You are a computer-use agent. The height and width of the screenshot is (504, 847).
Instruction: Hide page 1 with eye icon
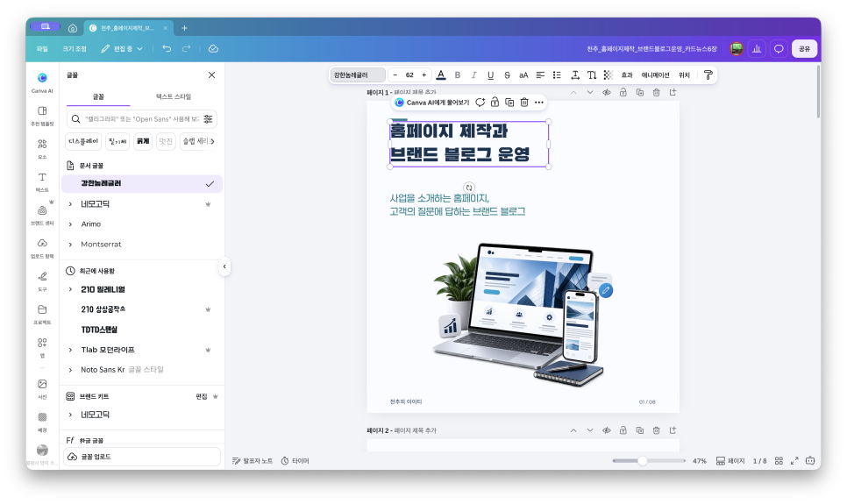(x=607, y=92)
